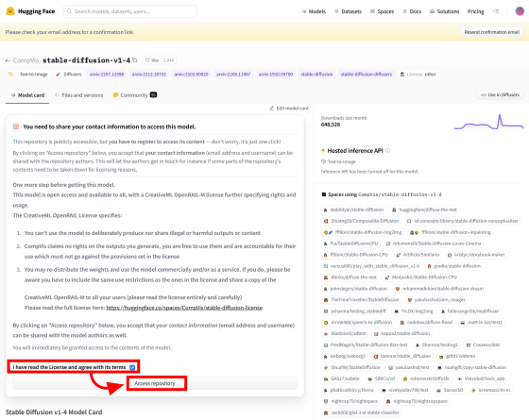
Task: Open the Use in Diffusers button
Action: [x=500, y=94]
